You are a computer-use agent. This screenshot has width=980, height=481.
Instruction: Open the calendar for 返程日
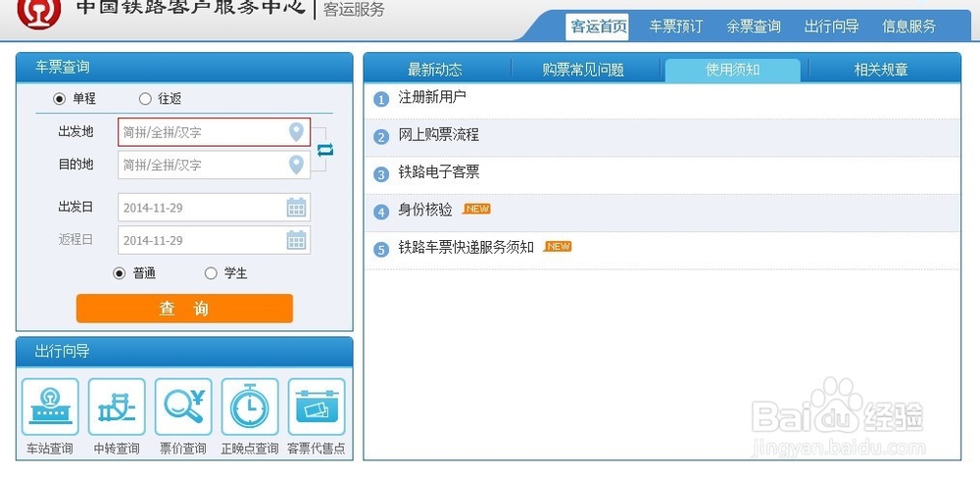[296, 240]
